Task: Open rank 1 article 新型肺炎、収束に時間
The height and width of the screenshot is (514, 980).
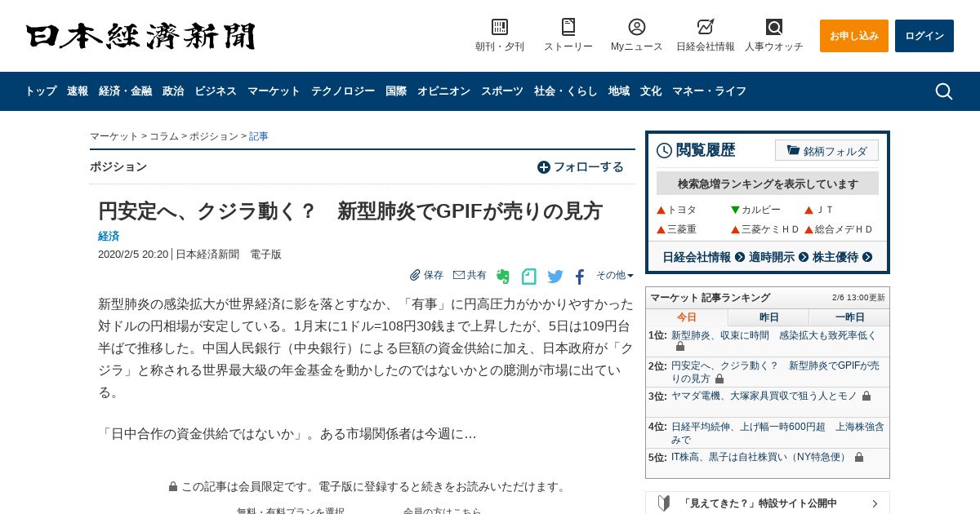Action: coord(773,335)
